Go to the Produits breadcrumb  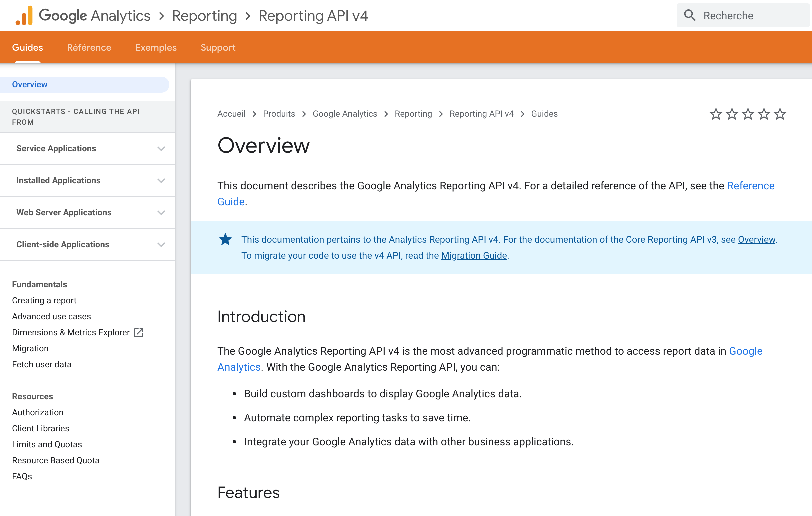click(x=279, y=114)
